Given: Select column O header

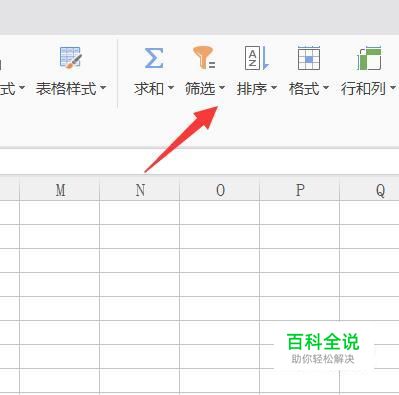Looking at the screenshot, I should pyautogui.click(x=220, y=189).
